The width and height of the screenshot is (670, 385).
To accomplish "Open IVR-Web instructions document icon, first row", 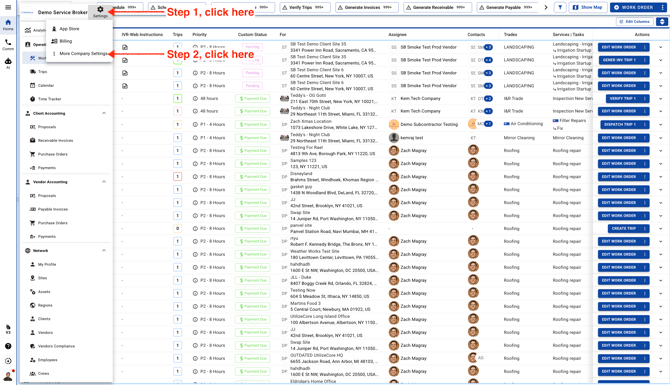I will click(125, 47).
